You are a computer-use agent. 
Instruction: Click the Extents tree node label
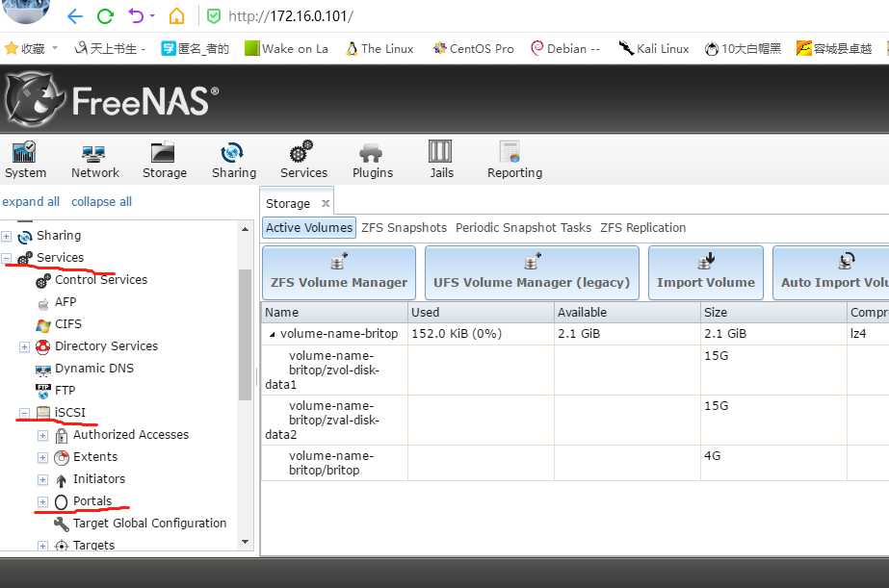95,456
